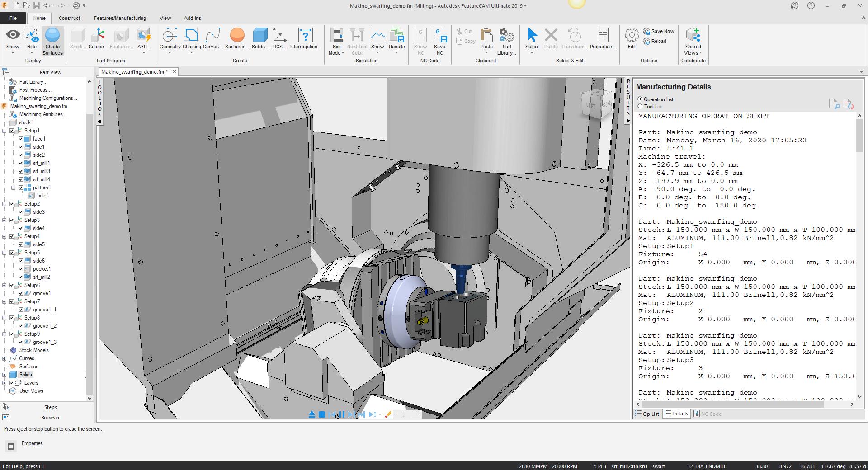Screen dimensions: 868x470
Task: Collapse the Setup1 tree node
Action: pyautogui.click(x=5, y=131)
